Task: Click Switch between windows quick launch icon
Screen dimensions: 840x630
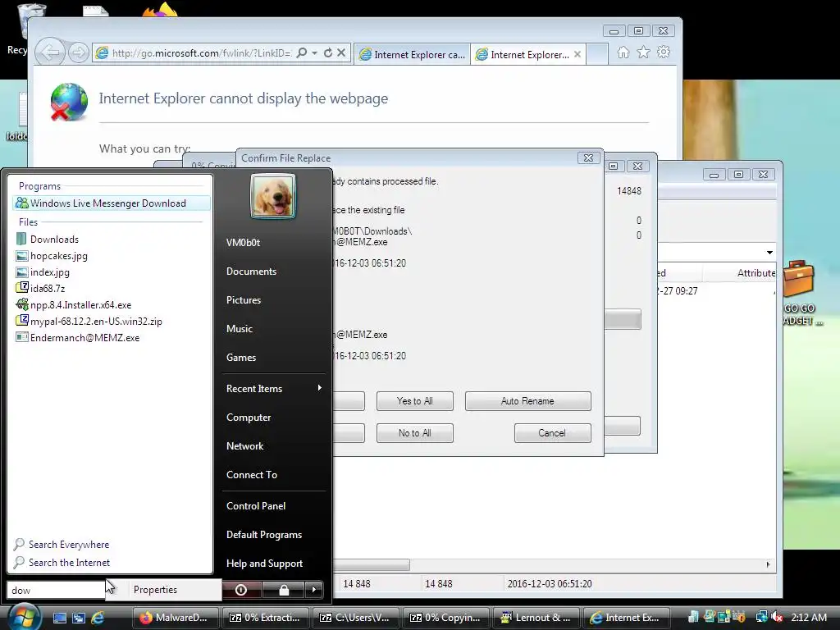Action: (x=78, y=618)
